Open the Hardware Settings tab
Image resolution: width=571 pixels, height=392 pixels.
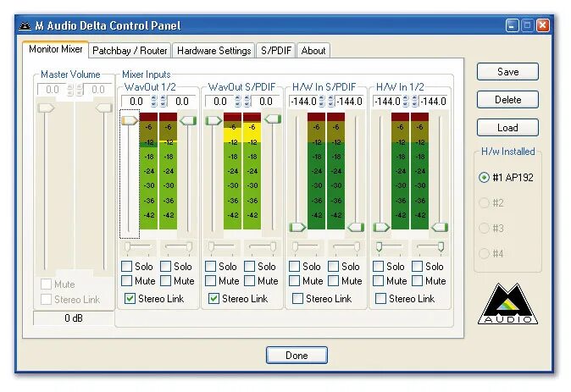[213, 51]
